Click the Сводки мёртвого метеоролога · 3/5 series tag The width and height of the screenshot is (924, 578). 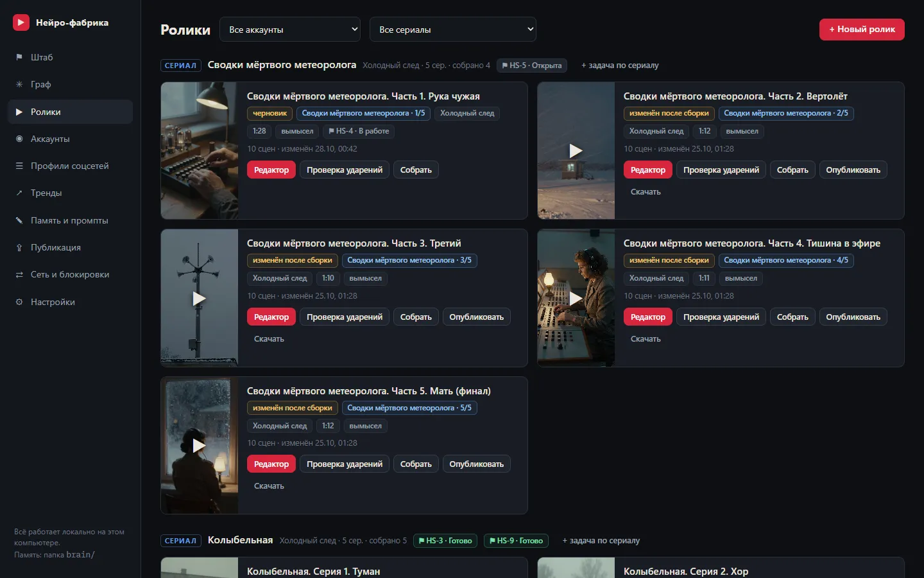click(x=409, y=260)
